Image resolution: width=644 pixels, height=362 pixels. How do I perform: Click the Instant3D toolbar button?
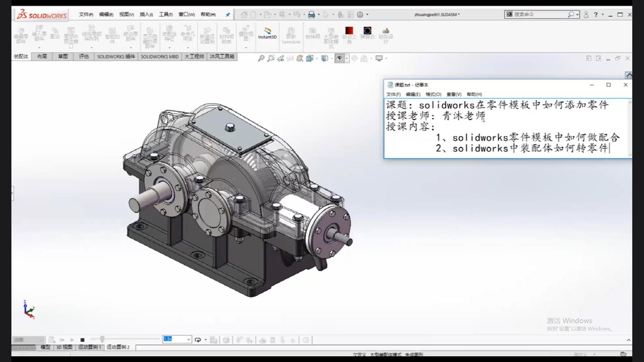[x=267, y=34]
